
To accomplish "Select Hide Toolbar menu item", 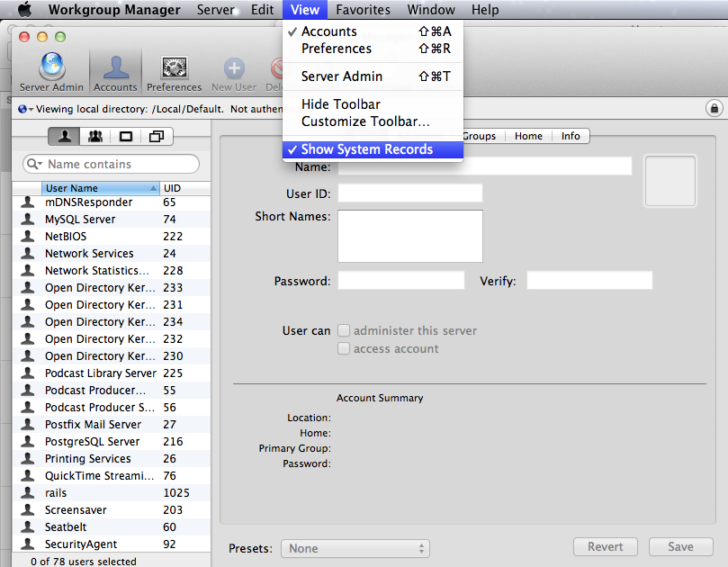I will coord(373,104).
